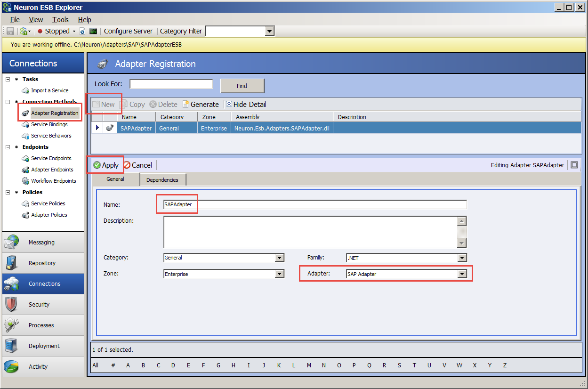
Task: Click the All alphabet filter
Action: (x=96, y=365)
